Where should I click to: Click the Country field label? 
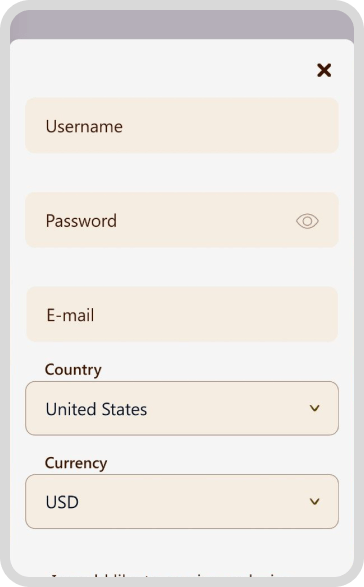point(73,370)
